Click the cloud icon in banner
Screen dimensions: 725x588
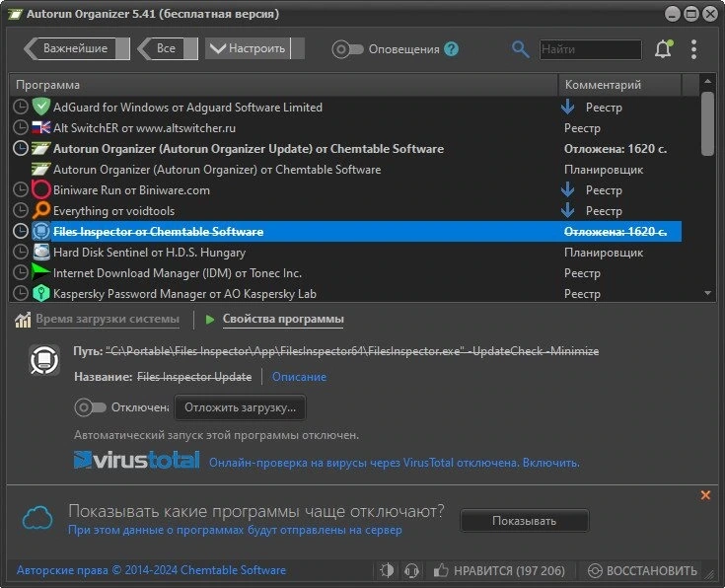(x=37, y=517)
